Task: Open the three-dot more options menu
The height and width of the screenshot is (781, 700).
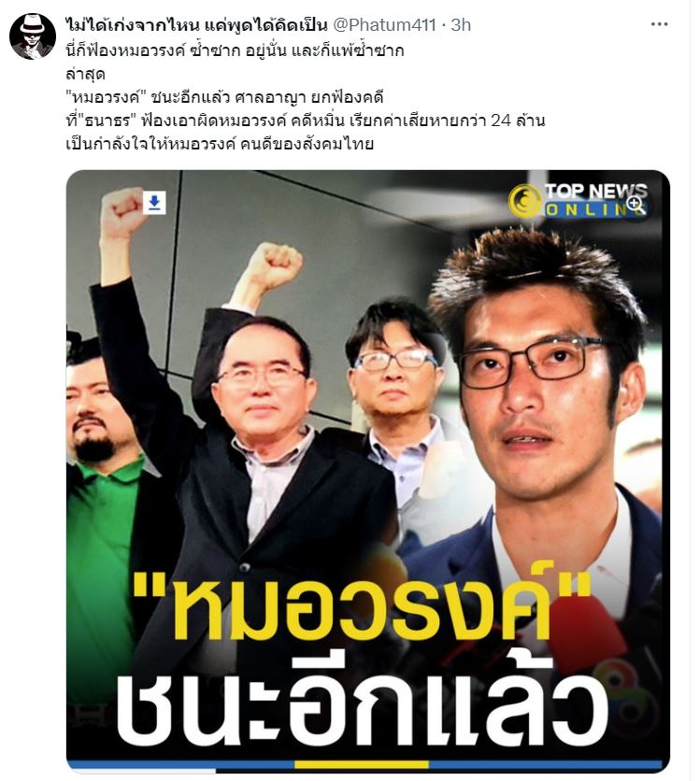Action: pyautogui.click(x=659, y=24)
